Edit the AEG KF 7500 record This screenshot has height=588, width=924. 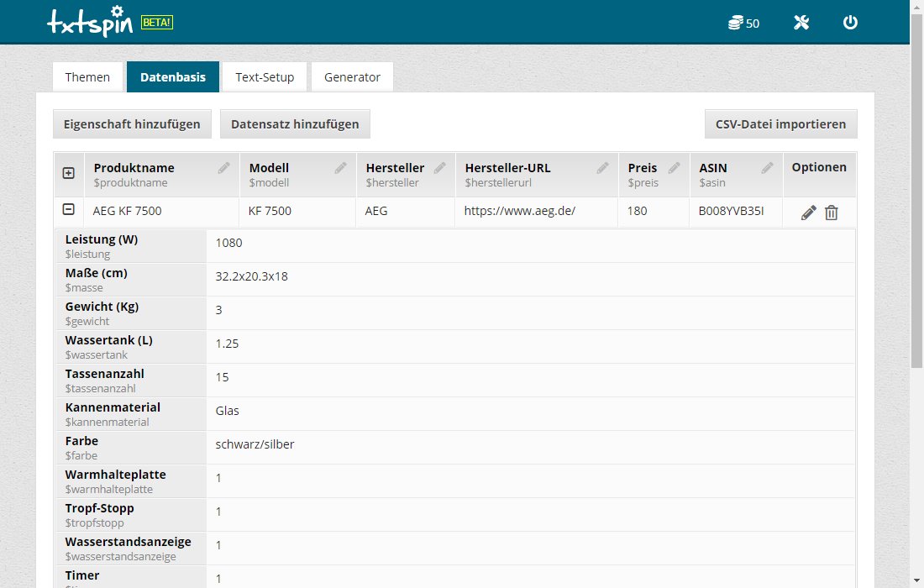[x=808, y=213]
